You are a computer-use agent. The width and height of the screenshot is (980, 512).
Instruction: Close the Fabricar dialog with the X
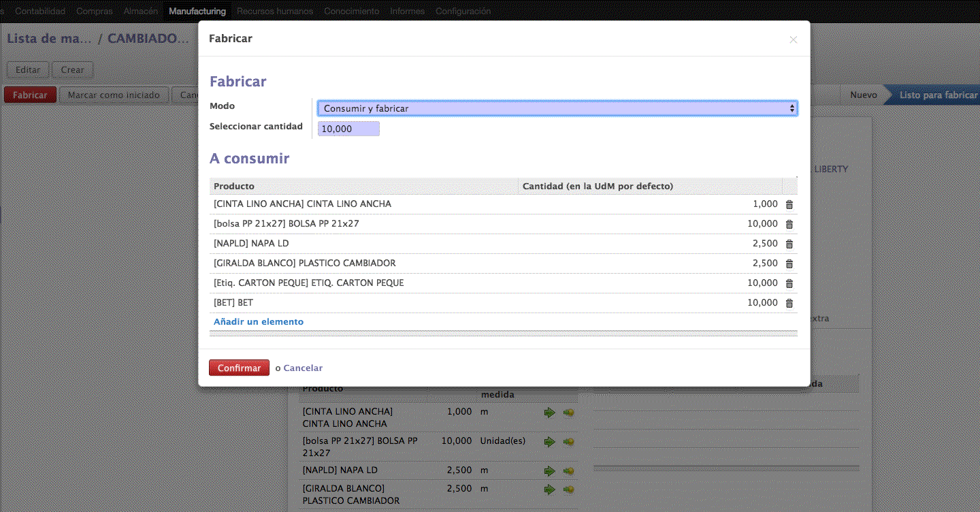coord(793,39)
